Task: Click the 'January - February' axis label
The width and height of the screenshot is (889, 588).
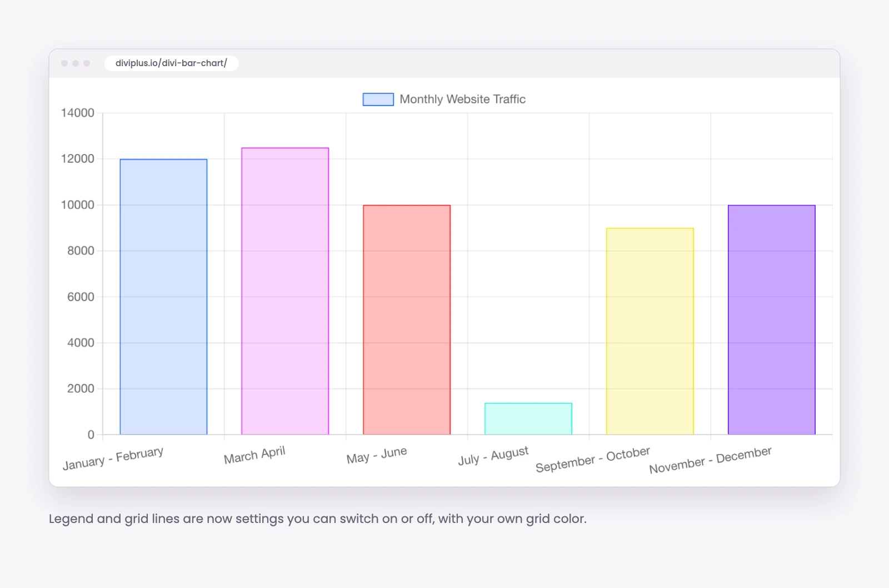Action: click(113, 459)
